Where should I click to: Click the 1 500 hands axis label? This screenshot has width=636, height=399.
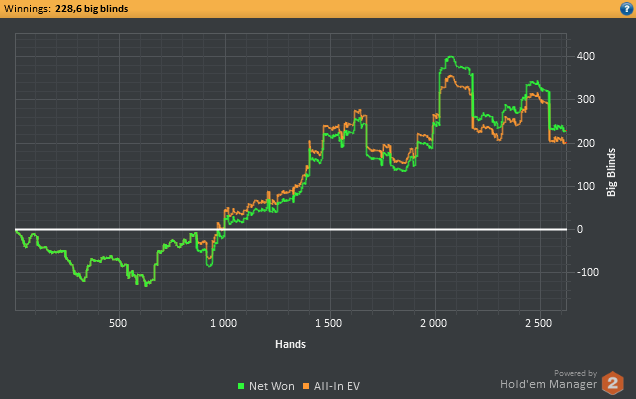coord(329,323)
